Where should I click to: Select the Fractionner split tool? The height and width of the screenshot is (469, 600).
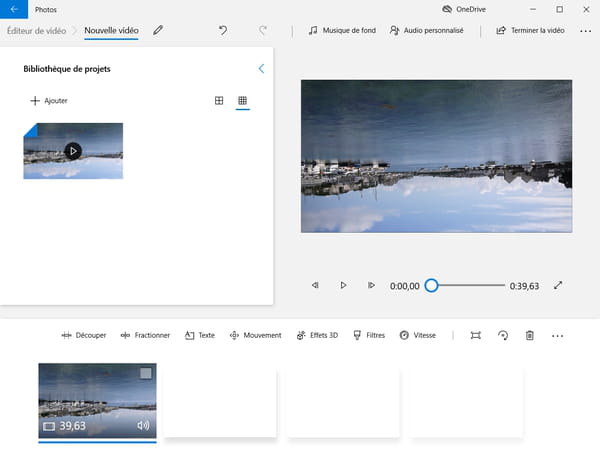pos(145,335)
